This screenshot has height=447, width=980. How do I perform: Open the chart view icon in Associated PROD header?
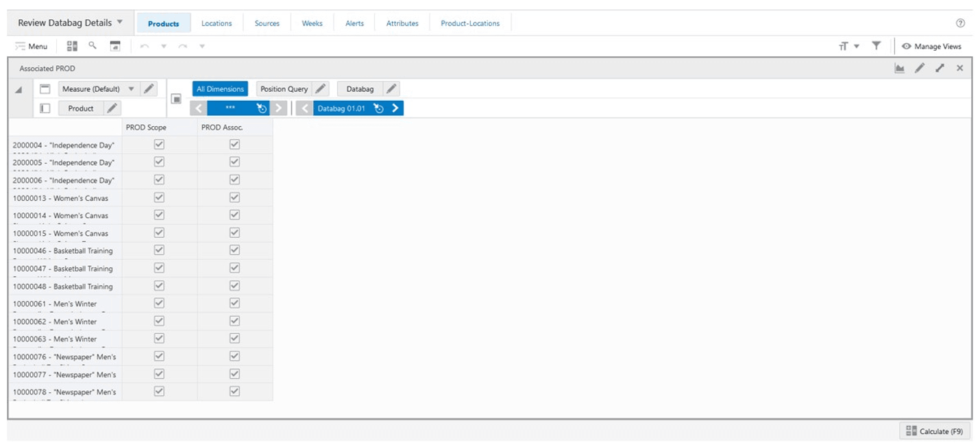coord(900,69)
